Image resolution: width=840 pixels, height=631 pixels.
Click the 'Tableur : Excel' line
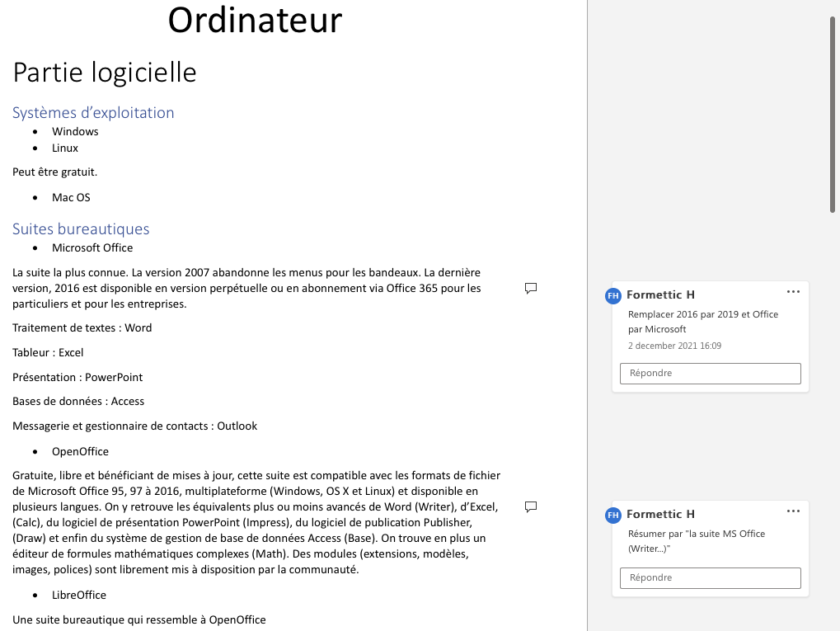point(48,352)
